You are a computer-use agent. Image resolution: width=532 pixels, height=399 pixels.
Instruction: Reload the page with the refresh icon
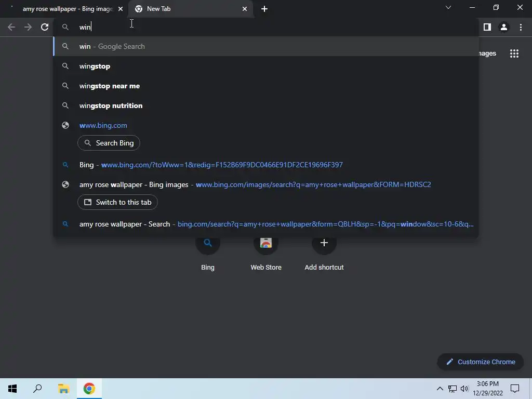[x=45, y=27]
